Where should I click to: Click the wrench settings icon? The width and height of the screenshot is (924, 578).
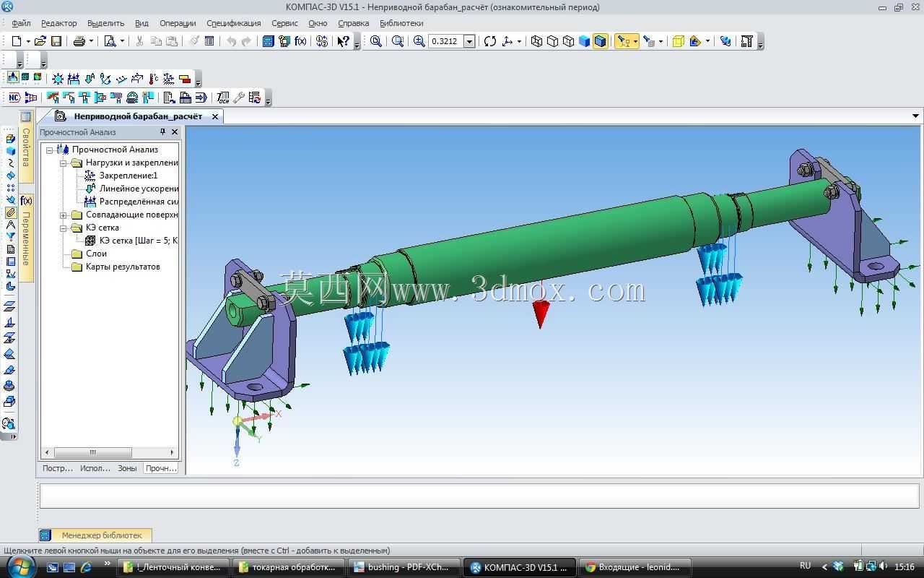pos(239,98)
